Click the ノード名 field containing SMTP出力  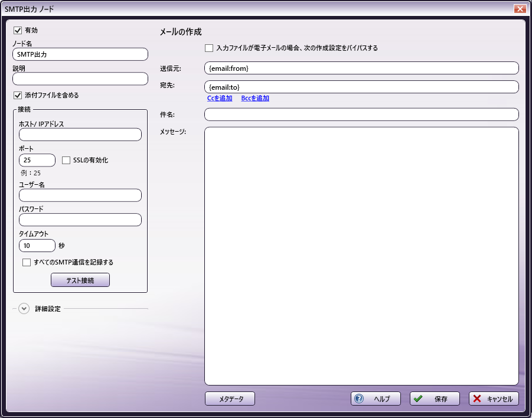[80, 54]
